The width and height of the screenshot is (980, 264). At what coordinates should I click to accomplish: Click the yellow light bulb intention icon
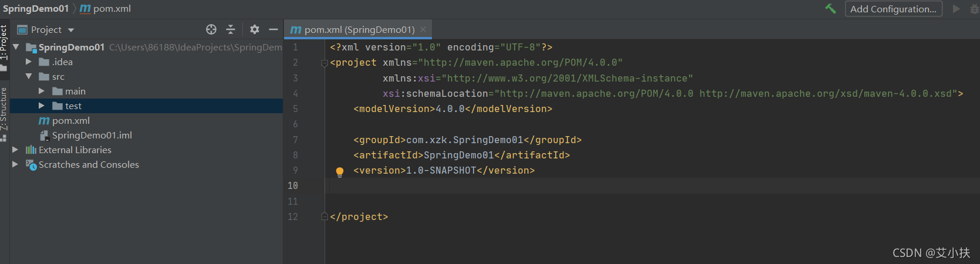[339, 171]
